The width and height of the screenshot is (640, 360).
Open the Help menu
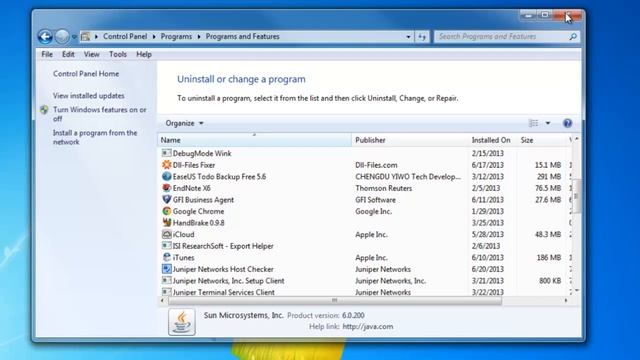pyautogui.click(x=144, y=54)
